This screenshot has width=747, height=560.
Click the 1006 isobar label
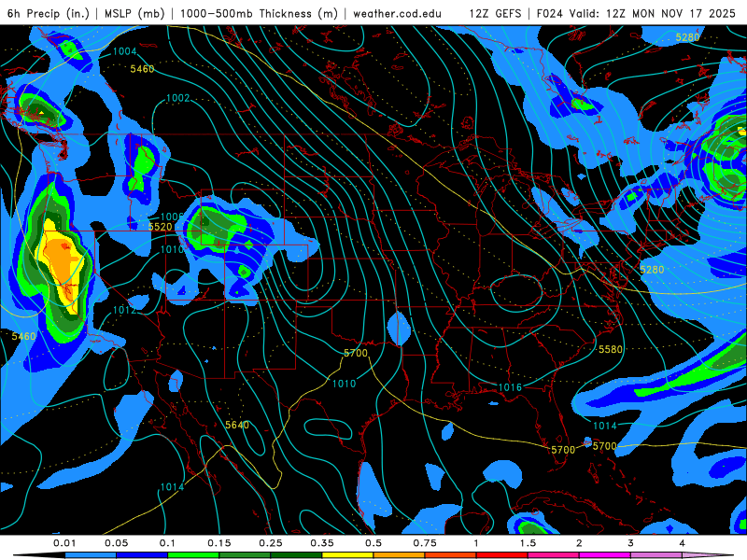[x=172, y=217]
